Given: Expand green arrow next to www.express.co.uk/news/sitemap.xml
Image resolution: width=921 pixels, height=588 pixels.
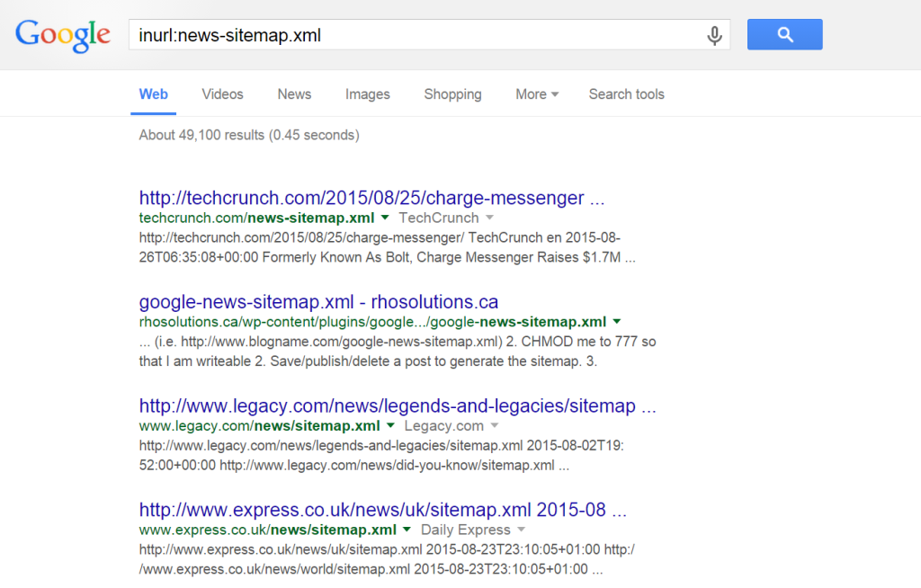Looking at the screenshot, I should 407,530.
